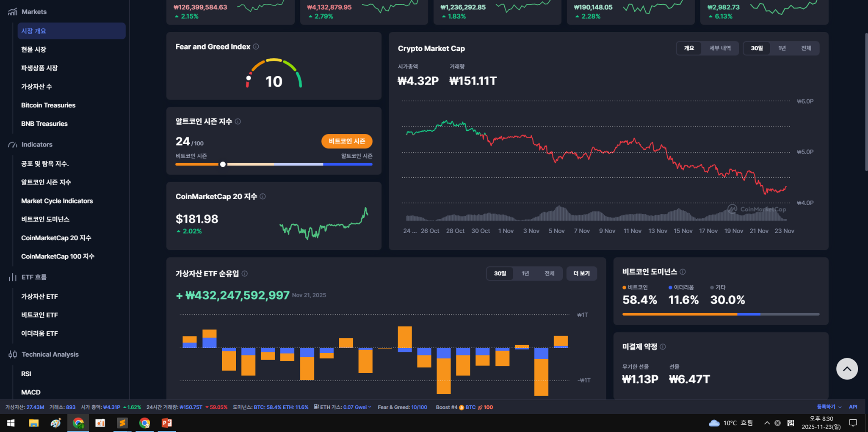Show info for 미결제 약정
Screen dimensions: 868x432
click(663, 347)
